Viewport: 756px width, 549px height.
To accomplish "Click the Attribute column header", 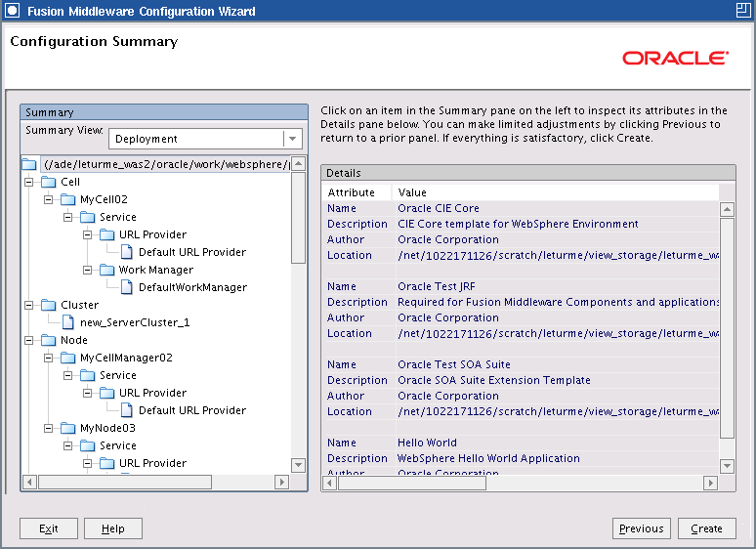I will [x=357, y=192].
